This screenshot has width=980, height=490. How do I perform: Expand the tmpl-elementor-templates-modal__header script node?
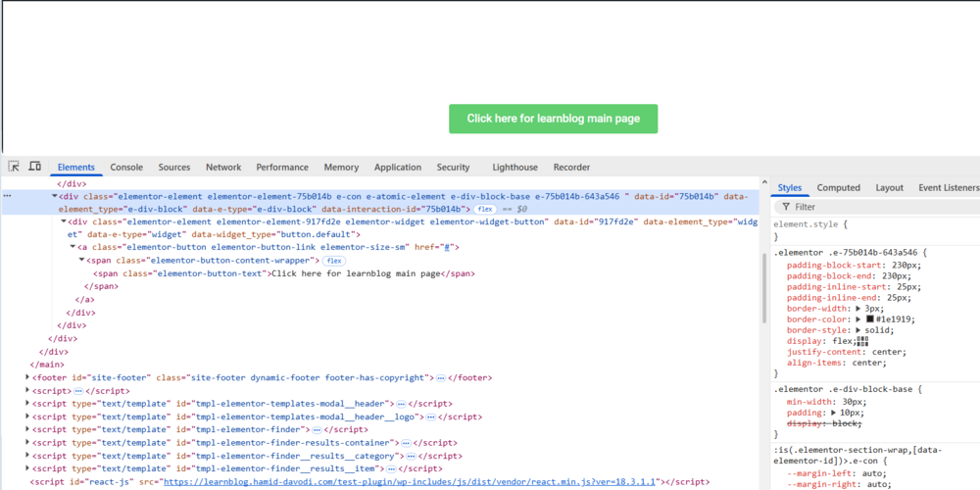[26, 404]
